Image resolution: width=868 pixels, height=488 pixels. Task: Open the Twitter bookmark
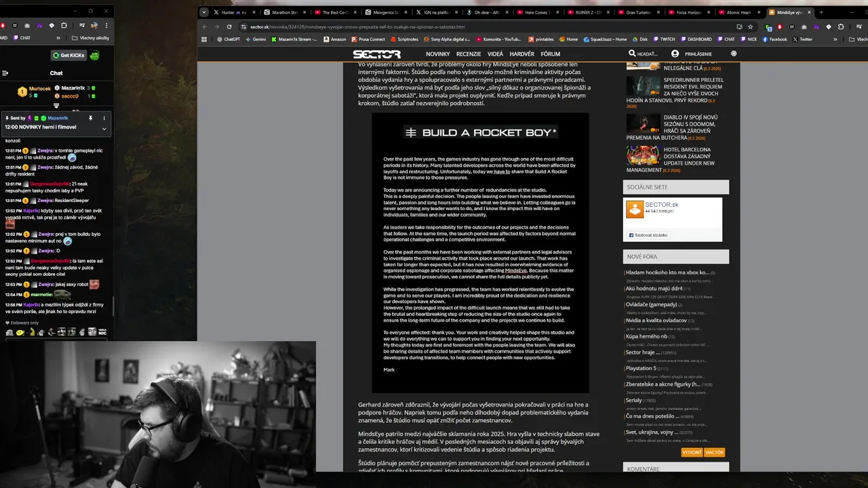coord(802,39)
